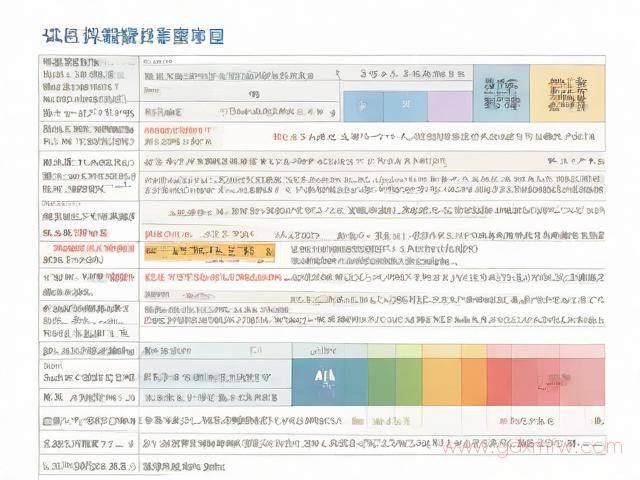Click the large blue document title heading
This screenshot has height=480, width=640.
[x=133, y=37]
